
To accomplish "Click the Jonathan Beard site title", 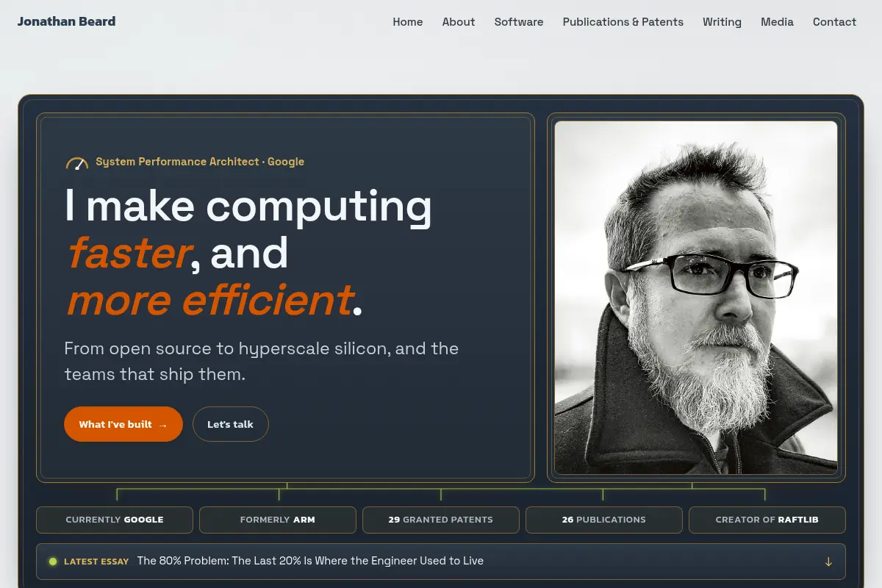I will pos(66,21).
